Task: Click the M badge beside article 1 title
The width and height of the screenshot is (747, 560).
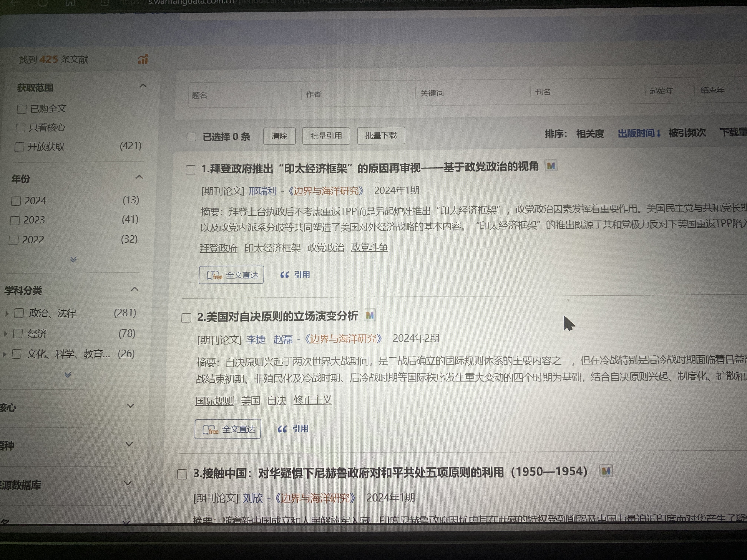Action: tap(551, 166)
